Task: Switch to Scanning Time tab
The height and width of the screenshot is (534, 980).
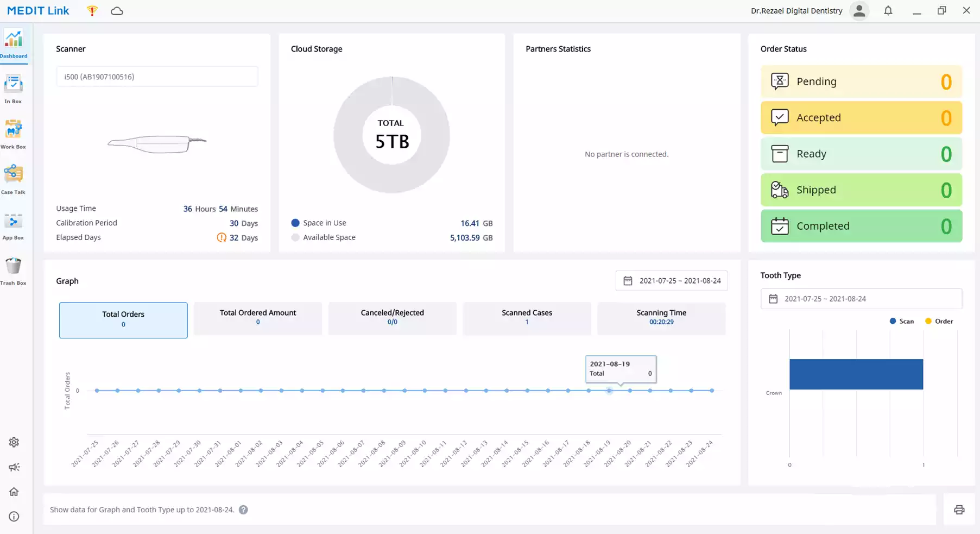Action: tap(661, 317)
